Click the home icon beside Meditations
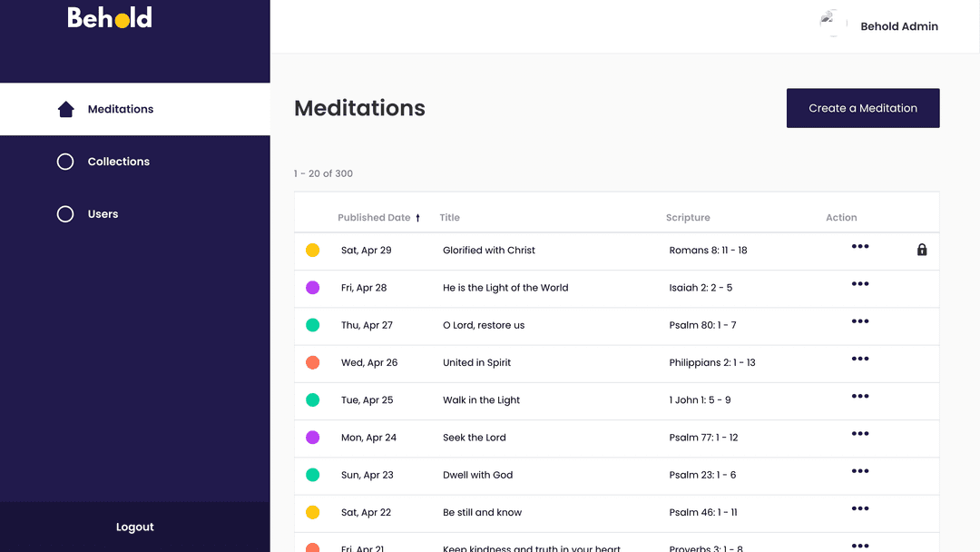This screenshot has width=980, height=552. click(x=65, y=110)
